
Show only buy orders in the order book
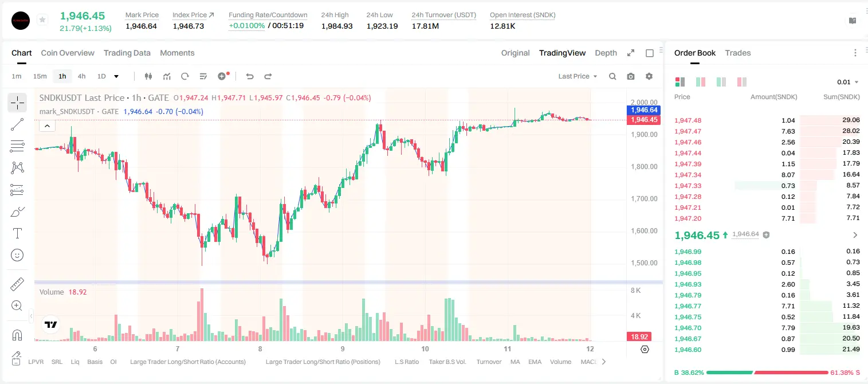click(x=721, y=82)
